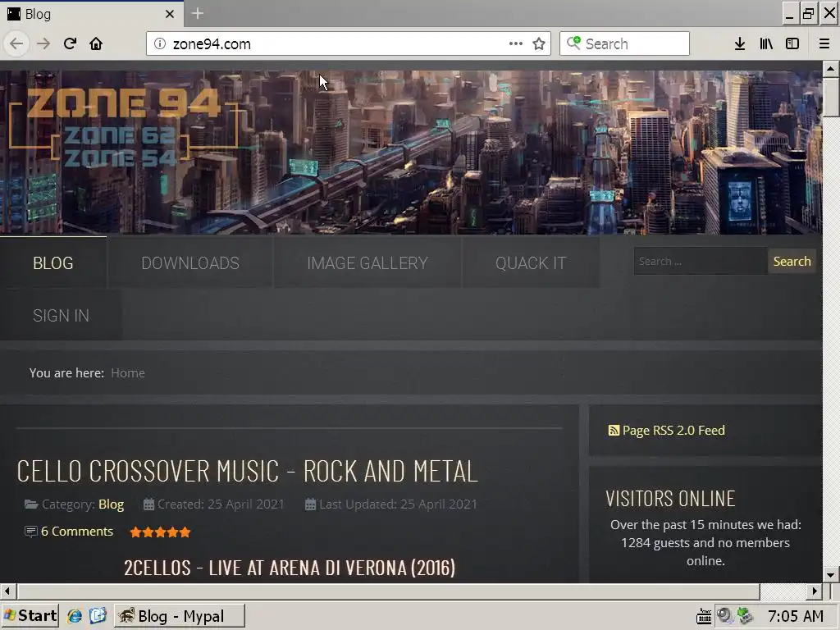Select the Blog - Mypal taskbar button
This screenshot has width=840, height=630.
coord(180,616)
